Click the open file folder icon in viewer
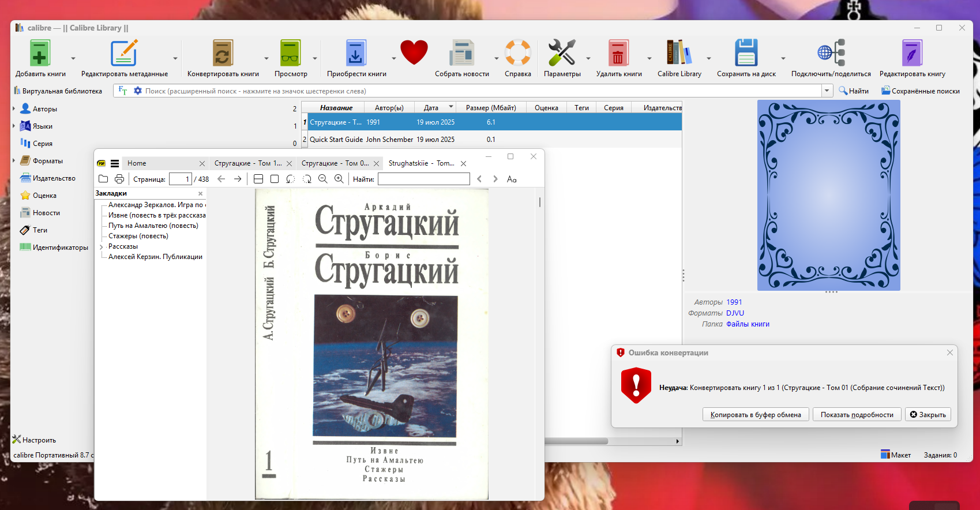The height and width of the screenshot is (510, 980). (x=103, y=179)
